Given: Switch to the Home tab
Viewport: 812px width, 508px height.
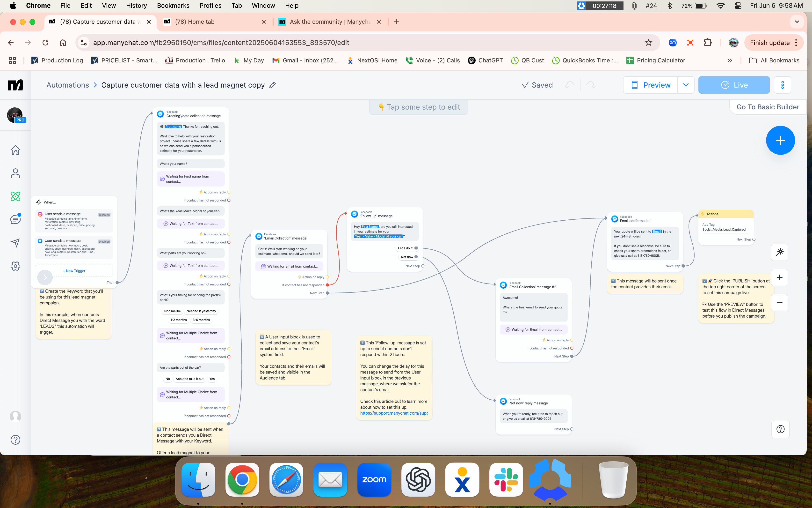Looking at the screenshot, I should point(215,22).
